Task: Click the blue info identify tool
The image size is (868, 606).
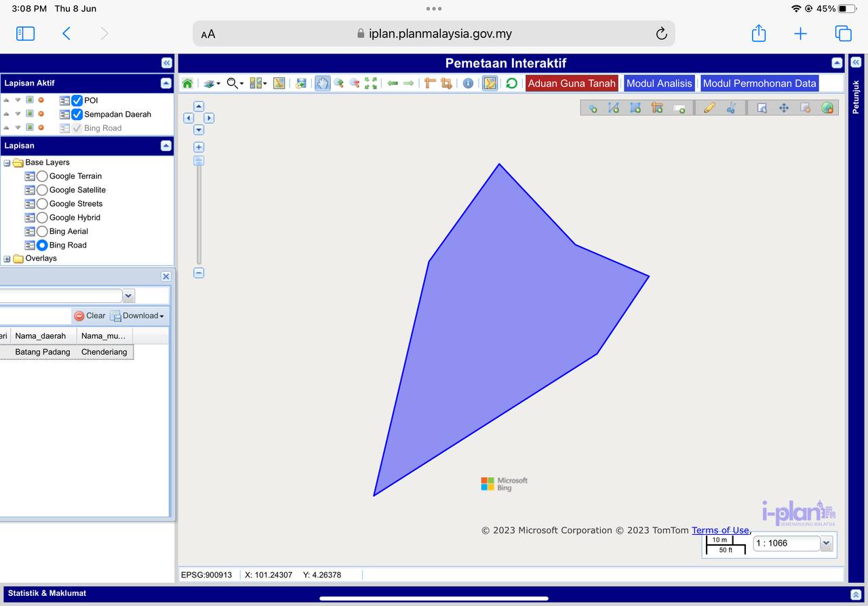Action: click(468, 83)
